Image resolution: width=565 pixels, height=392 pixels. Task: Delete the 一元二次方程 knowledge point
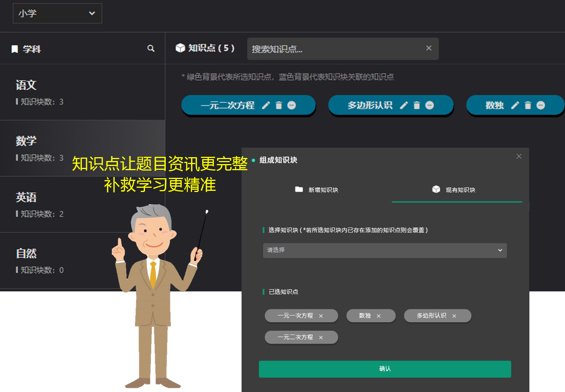pyautogui.click(x=279, y=105)
